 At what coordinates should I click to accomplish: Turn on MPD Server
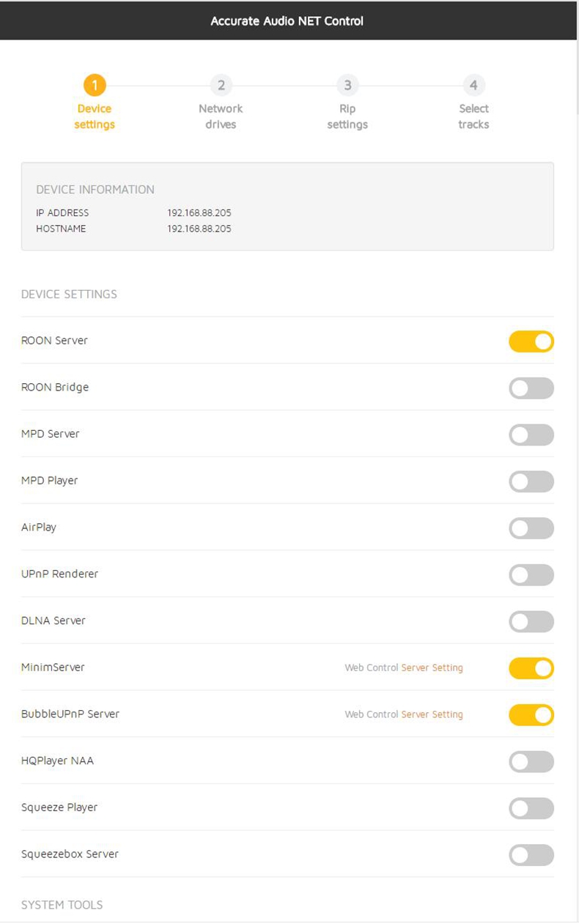coord(531,435)
